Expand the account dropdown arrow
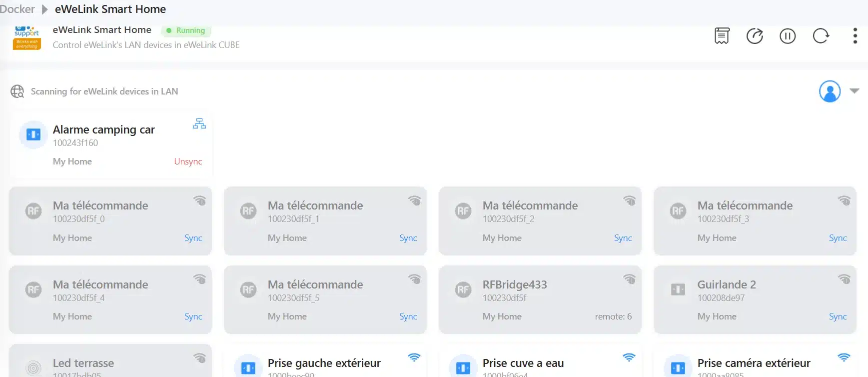 click(855, 91)
